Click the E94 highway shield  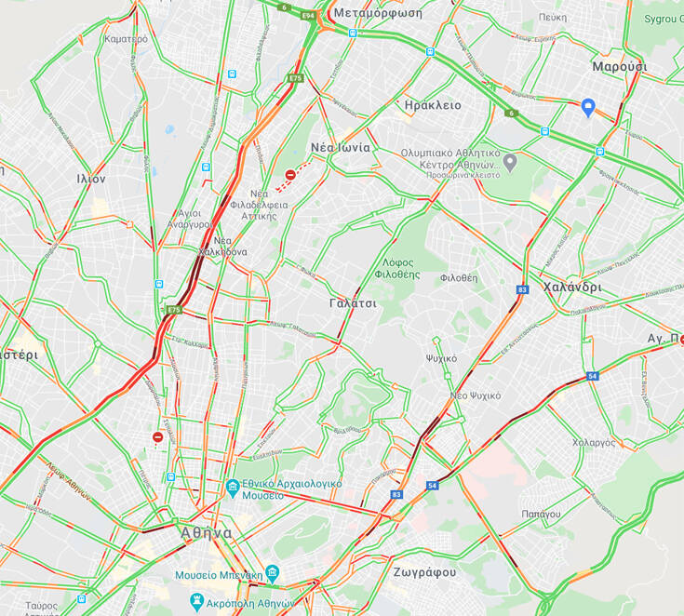coord(308,16)
